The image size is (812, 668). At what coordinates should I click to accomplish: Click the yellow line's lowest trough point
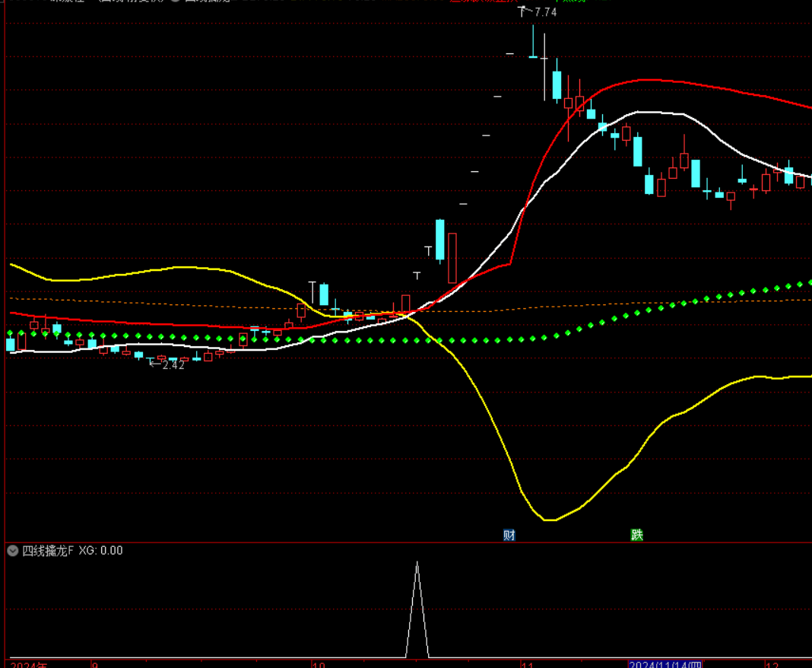click(x=550, y=520)
